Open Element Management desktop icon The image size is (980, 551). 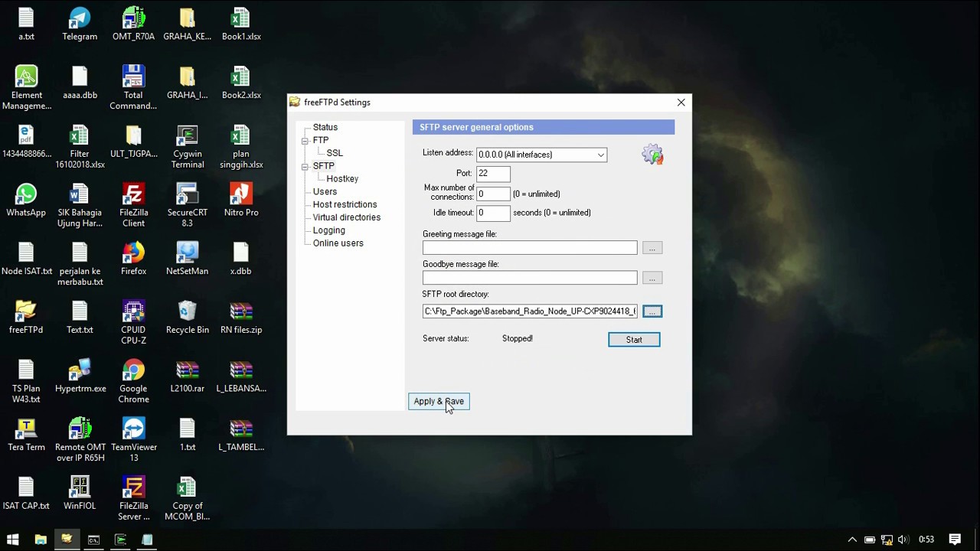[x=26, y=88]
